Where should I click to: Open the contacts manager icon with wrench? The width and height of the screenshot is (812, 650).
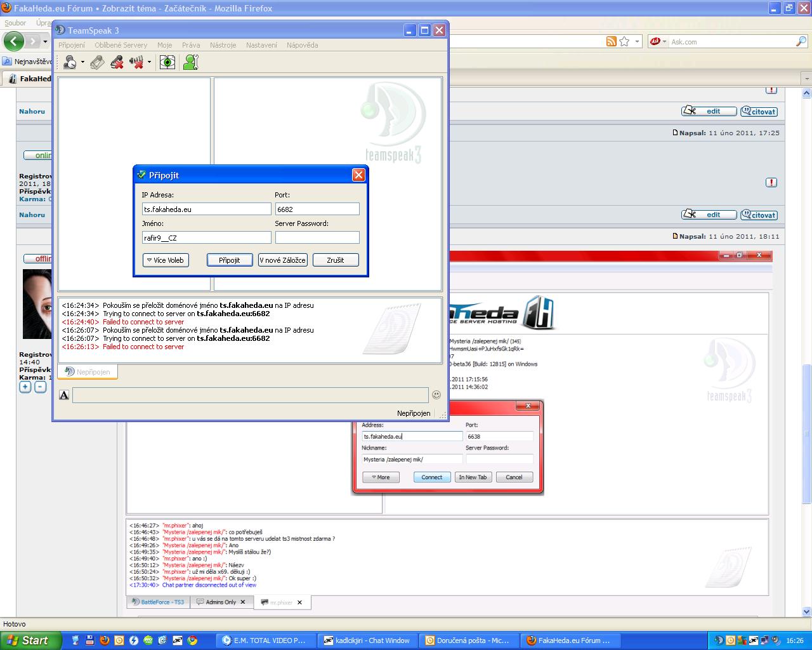pos(190,62)
